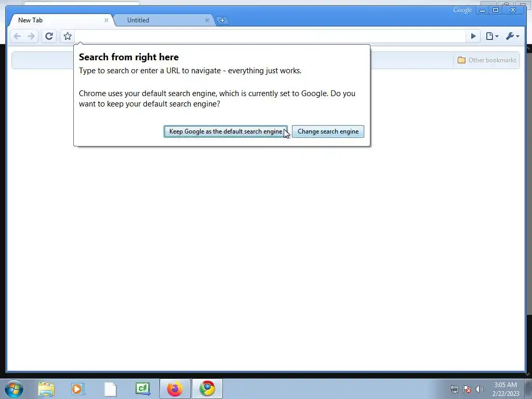Switch to the Untitled tab

[164, 20]
